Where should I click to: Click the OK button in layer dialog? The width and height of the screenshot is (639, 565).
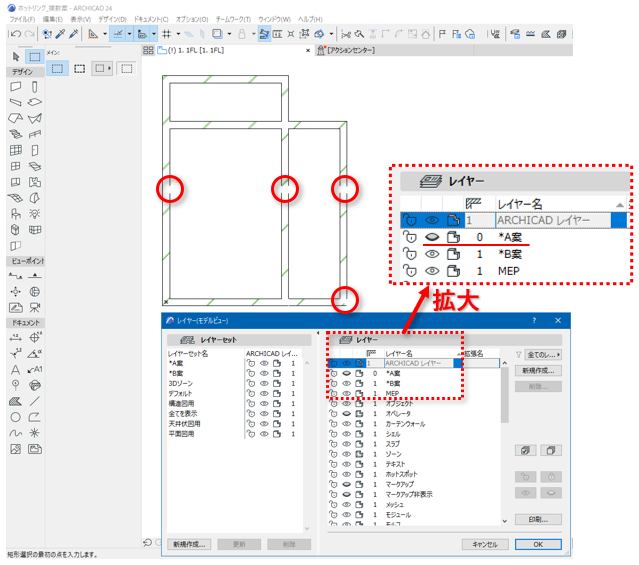(x=537, y=544)
